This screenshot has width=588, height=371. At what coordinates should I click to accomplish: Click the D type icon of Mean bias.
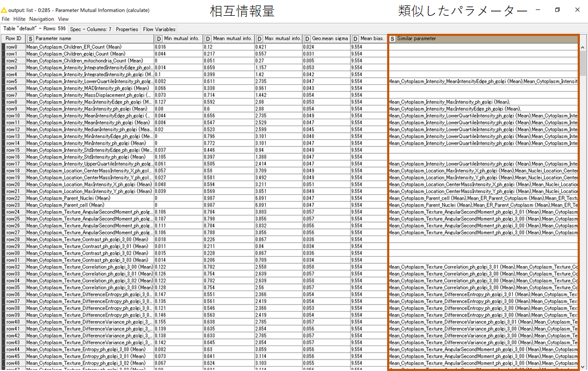coord(356,39)
